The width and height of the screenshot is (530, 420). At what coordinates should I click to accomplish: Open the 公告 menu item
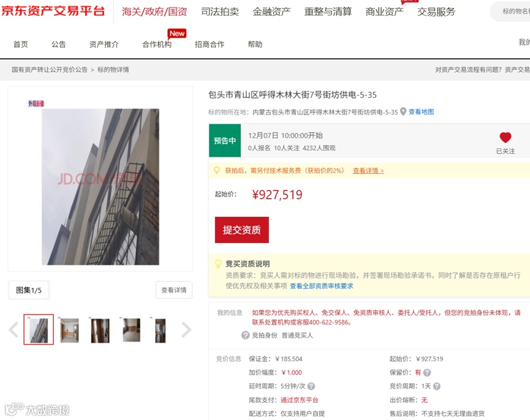coord(58,44)
